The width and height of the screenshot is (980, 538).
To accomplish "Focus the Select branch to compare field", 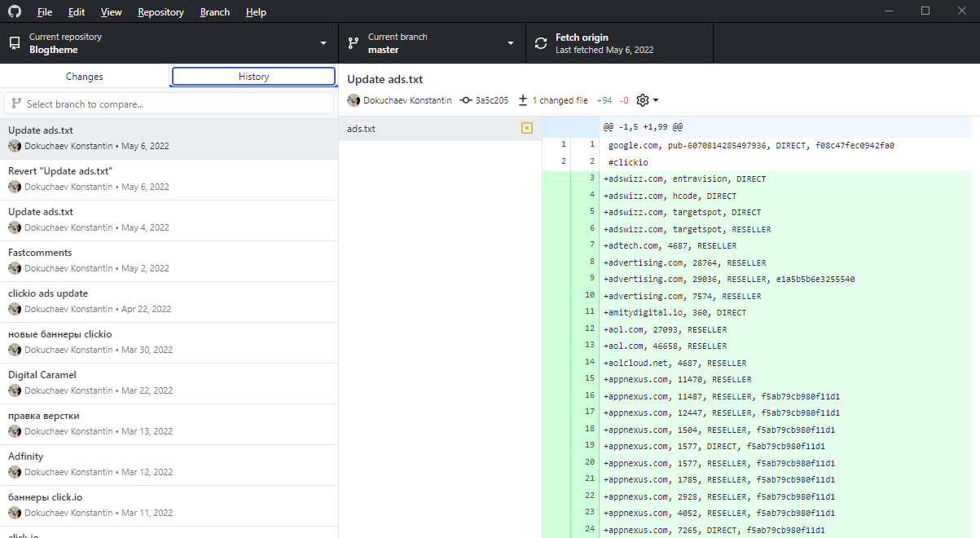I will [169, 104].
